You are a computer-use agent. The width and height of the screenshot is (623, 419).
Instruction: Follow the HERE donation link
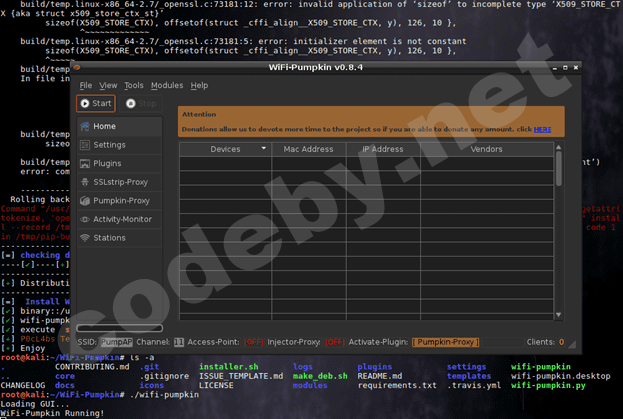click(x=542, y=129)
